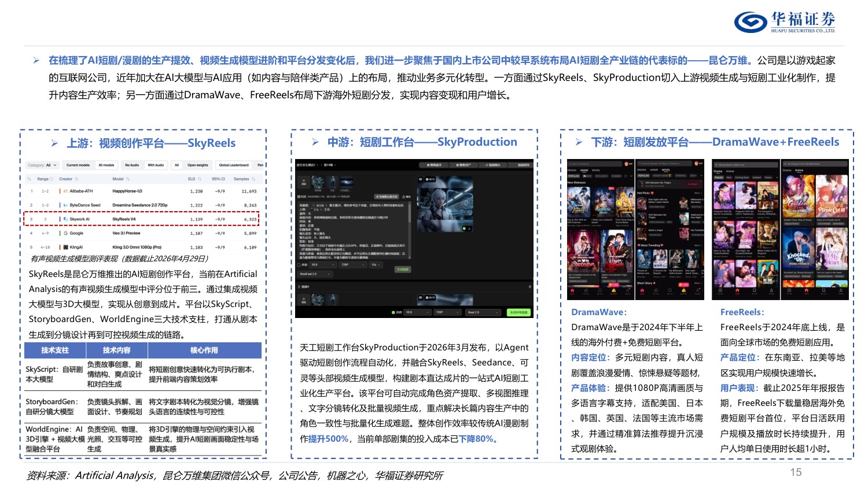
Task: Open 720P dropdown next to 15s duration
Action: tap(353, 265)
